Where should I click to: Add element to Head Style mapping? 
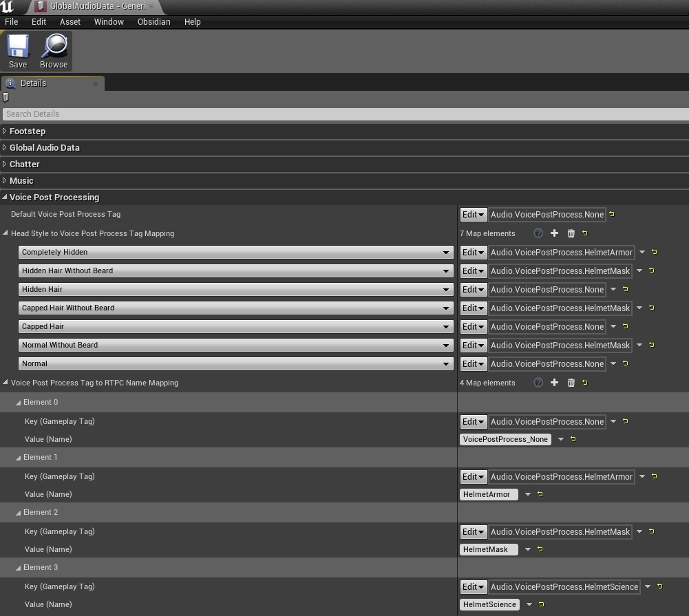[555, 233]
